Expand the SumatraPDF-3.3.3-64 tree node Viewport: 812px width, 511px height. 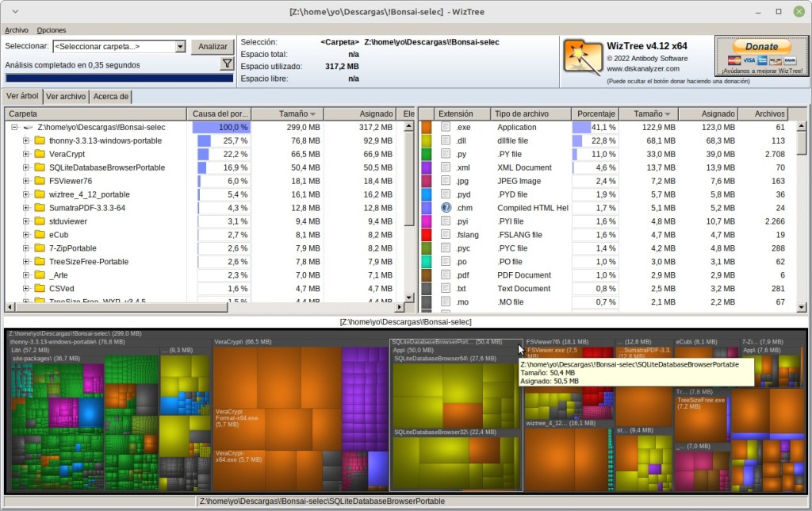(x=25, y=208)
